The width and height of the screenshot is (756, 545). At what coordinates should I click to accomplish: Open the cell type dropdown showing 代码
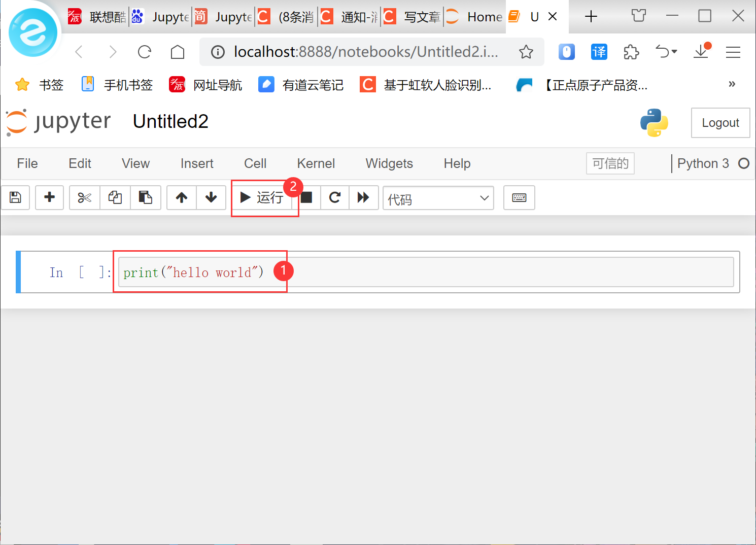pyautogui.click(x=438, y=198)
